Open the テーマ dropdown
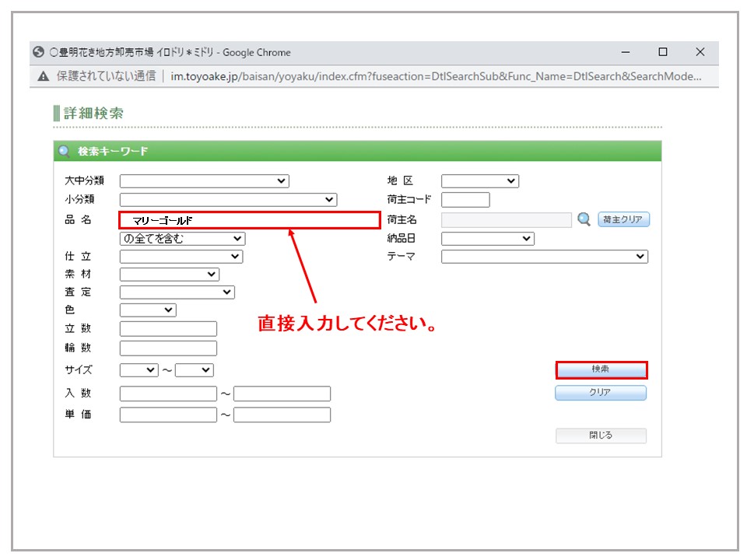747x560 pixels. (x=544, y=257)
